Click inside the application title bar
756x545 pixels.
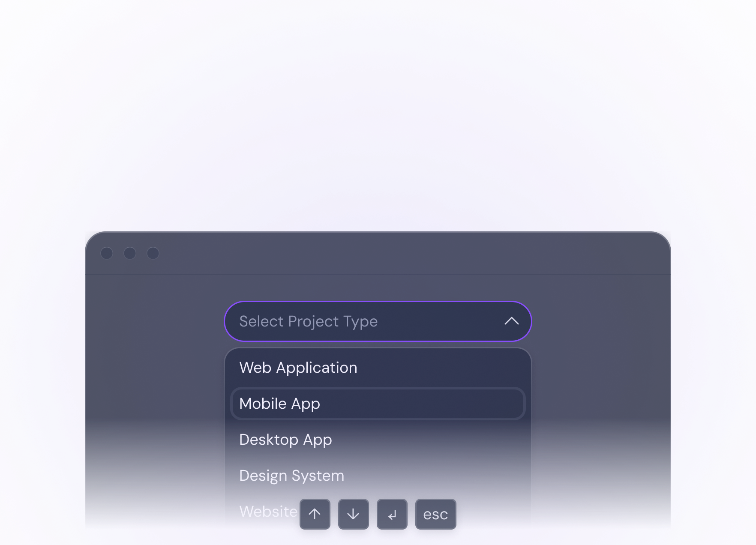pyautogui.click(x=377, y=253)
